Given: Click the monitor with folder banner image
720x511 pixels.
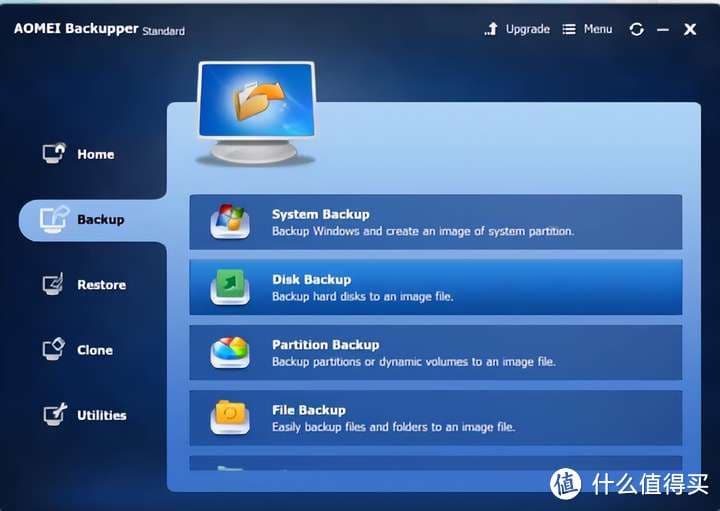Looking at the screenshot, I should (257, 113).
